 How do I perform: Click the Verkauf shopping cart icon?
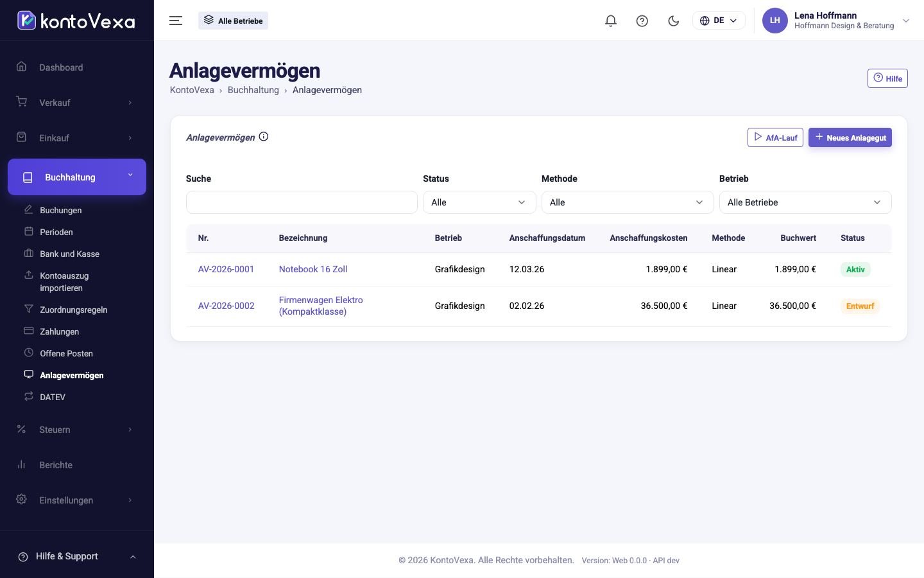click(x=22, y=102)
